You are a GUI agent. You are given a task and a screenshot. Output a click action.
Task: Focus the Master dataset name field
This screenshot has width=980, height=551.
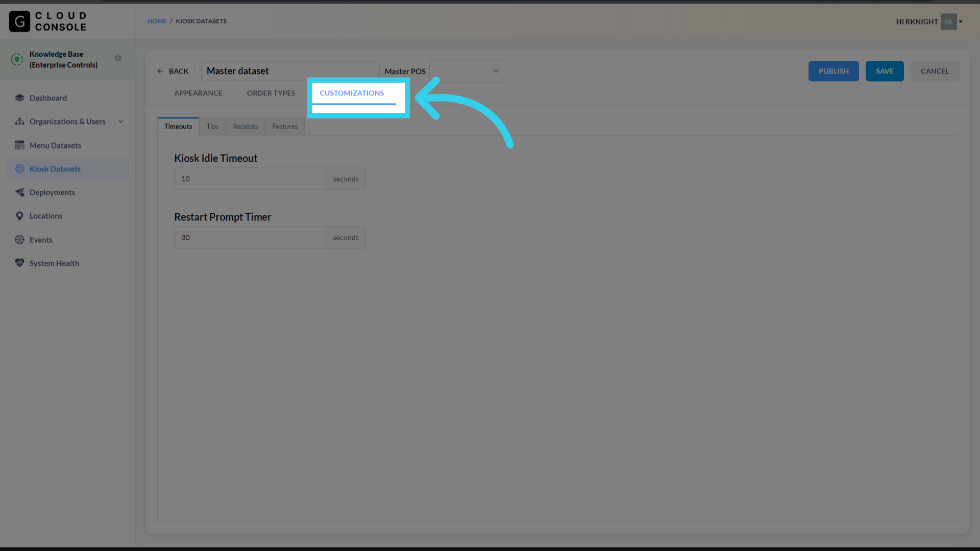290,71
